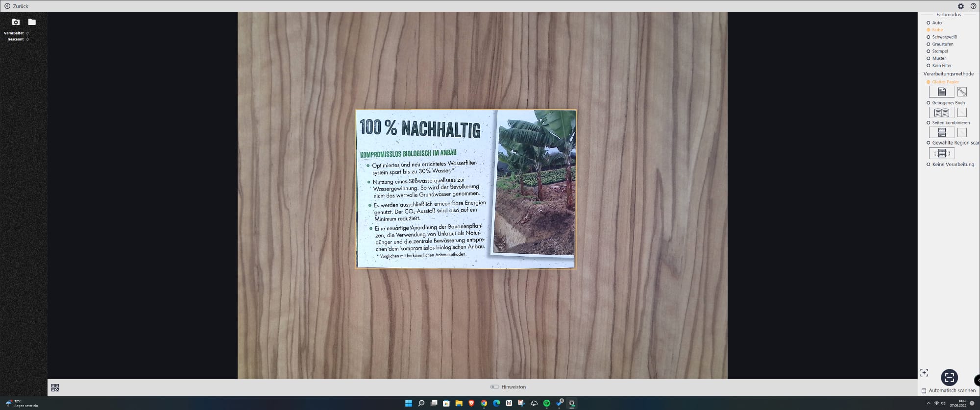Toggle the Hinweiston switch
The image size is (980, 410).
coord(494,387)
